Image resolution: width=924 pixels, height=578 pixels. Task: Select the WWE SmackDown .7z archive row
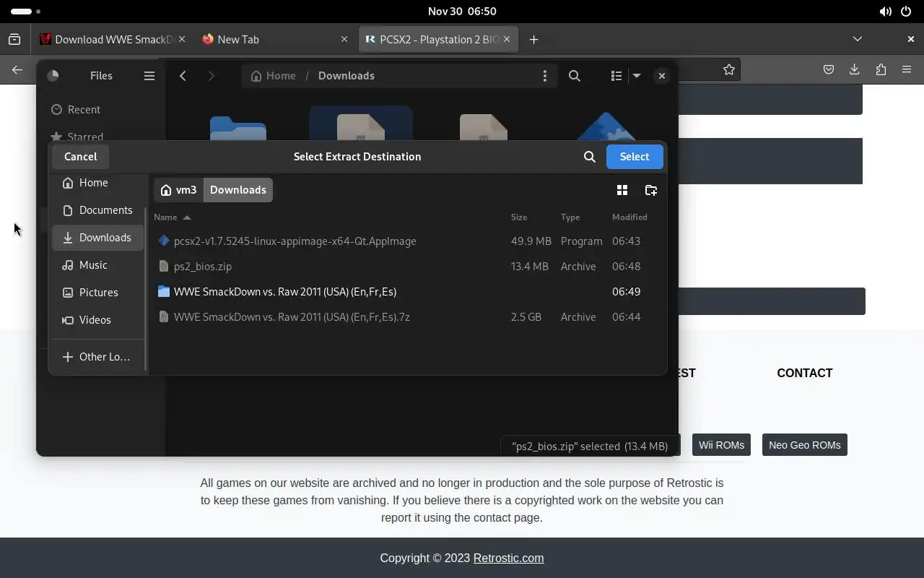tap(407, 317)
